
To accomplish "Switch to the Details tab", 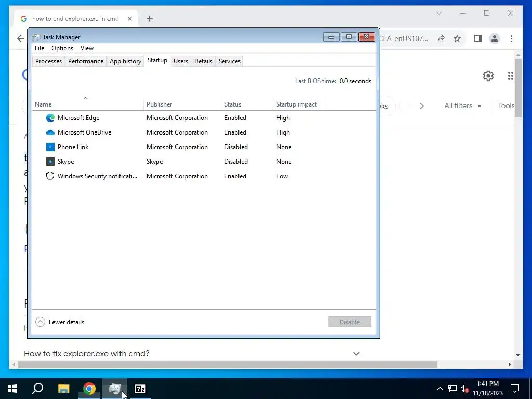I will point(203,61).
